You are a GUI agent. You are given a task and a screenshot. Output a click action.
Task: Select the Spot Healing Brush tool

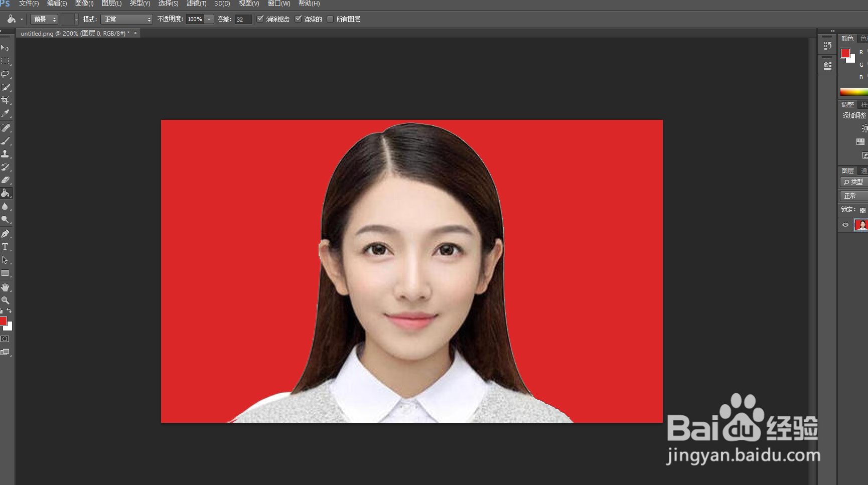6,128
